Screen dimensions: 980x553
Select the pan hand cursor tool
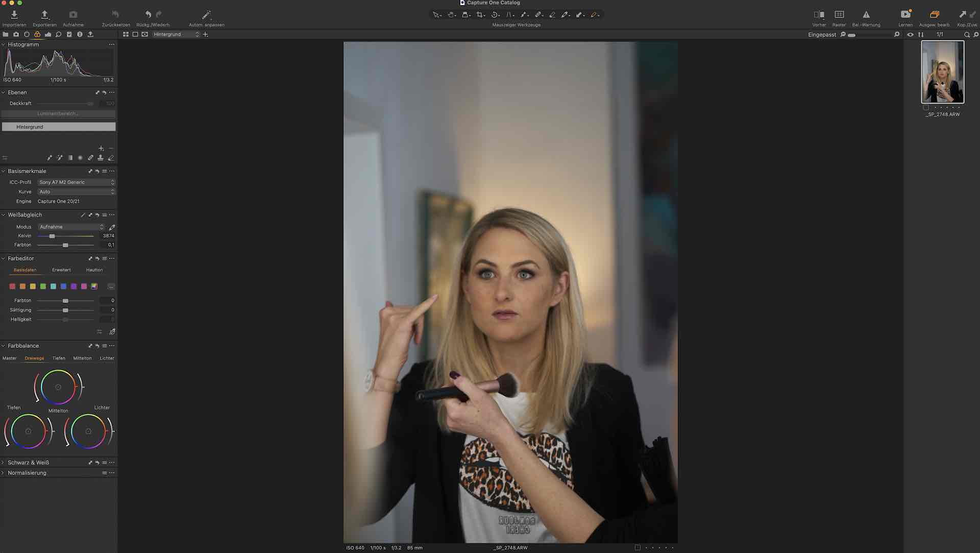pos(451,15)
